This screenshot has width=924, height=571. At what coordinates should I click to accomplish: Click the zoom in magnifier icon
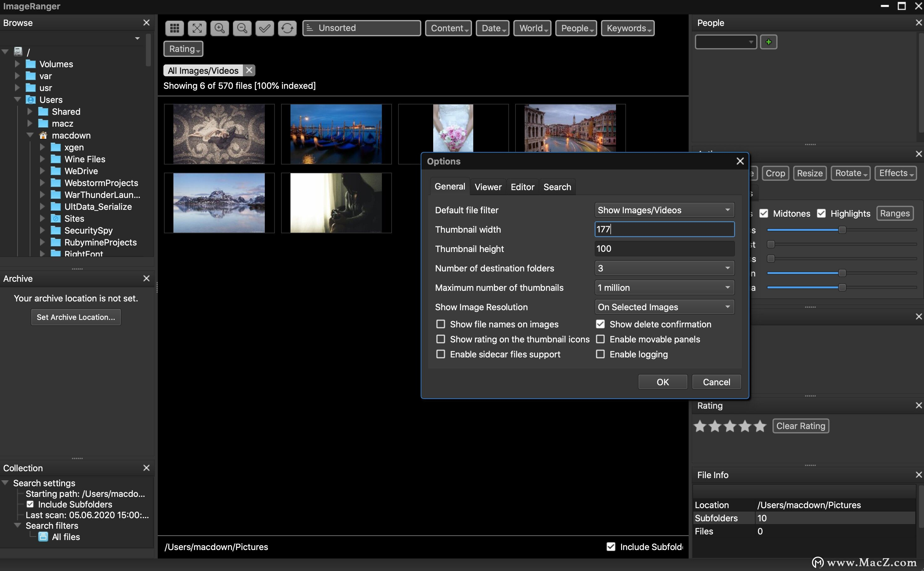point(219,28)
